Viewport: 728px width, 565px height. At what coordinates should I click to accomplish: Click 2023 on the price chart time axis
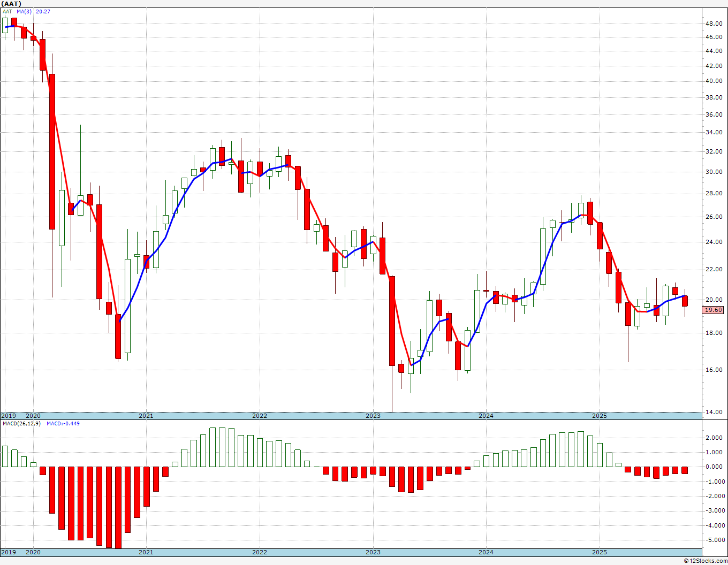point(373,416)
